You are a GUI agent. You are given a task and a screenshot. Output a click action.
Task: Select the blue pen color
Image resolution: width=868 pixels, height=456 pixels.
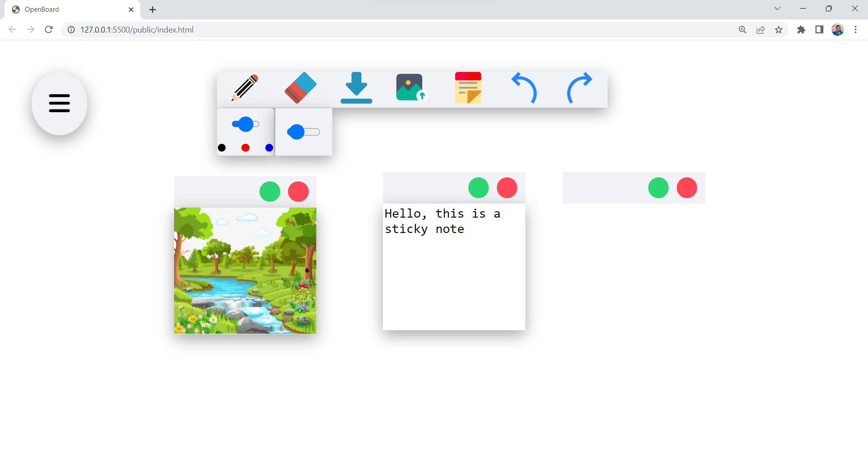(269, 147)
